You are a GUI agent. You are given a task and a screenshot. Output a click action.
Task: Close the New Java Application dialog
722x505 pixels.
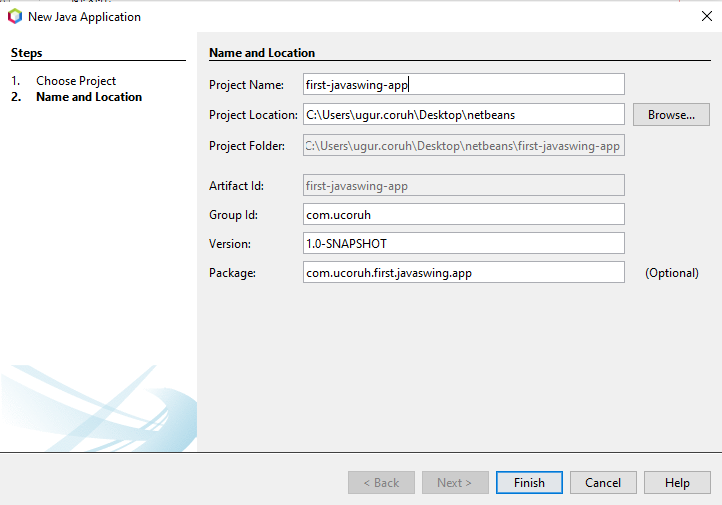(707, 16)
